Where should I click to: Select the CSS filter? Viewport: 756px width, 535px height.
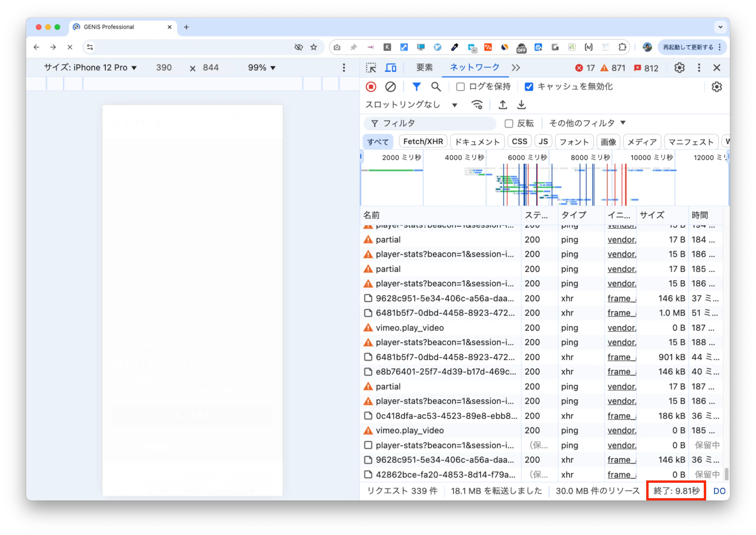[519, 142]
